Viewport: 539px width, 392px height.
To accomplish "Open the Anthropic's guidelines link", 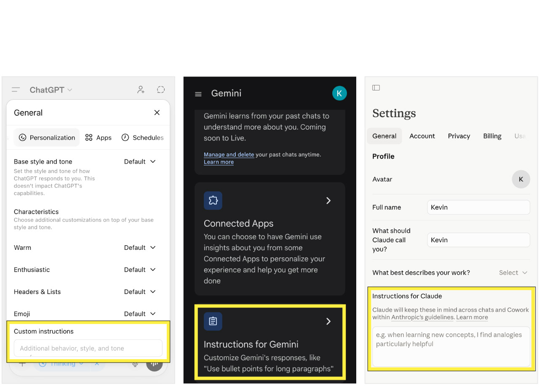I will [423, 318].
